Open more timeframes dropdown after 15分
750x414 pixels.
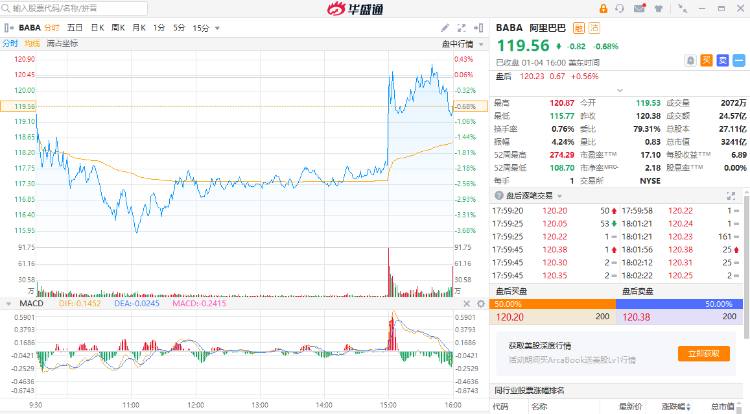point(217,28)
